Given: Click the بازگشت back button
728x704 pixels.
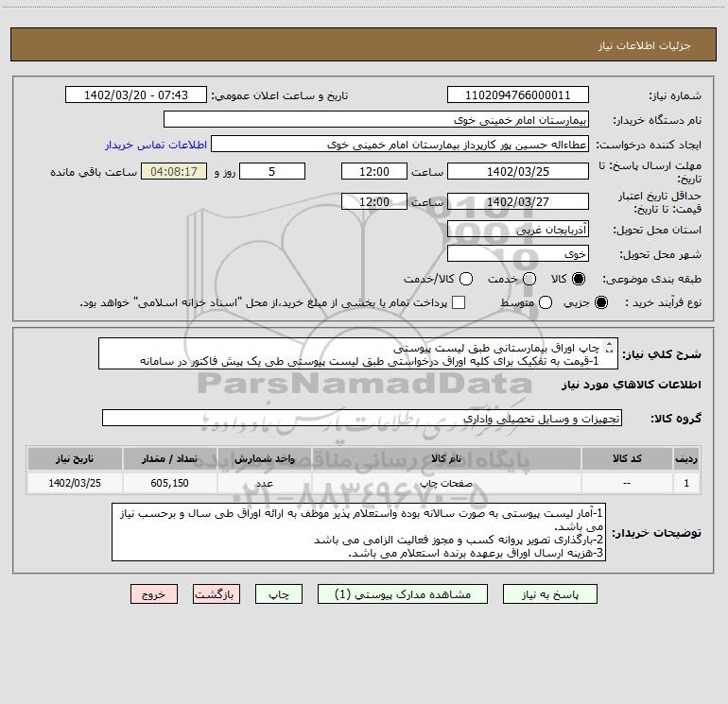Looking at the screenshot, I should (x=217, y=594).
